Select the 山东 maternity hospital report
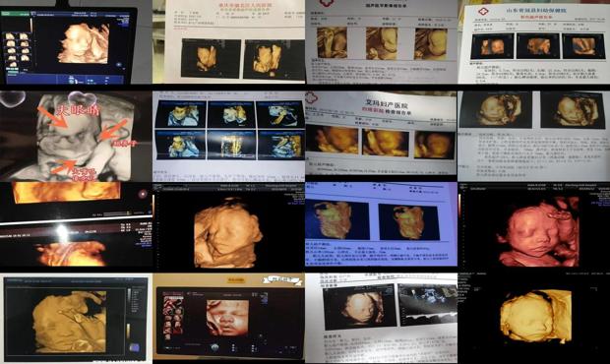Viewport: 610px width, 364px height. point(534,42)
